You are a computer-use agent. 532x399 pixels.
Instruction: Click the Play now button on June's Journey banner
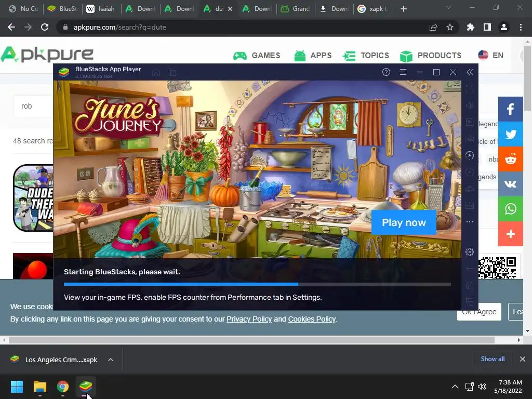(x=404, y=222)
